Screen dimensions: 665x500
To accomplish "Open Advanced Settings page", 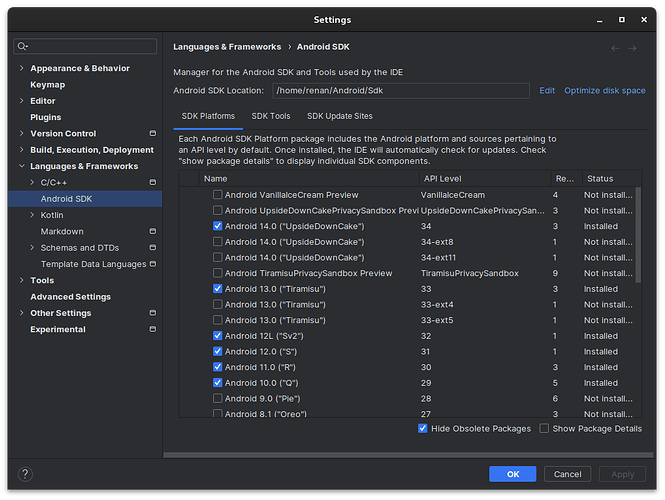I will (x=70, y=296).
